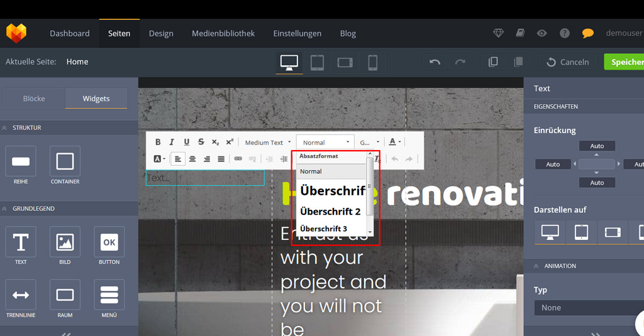This screenshot has height=336, width=644.
Task: Toggle bold formatting in text toolbar
Action: point(158,143)
